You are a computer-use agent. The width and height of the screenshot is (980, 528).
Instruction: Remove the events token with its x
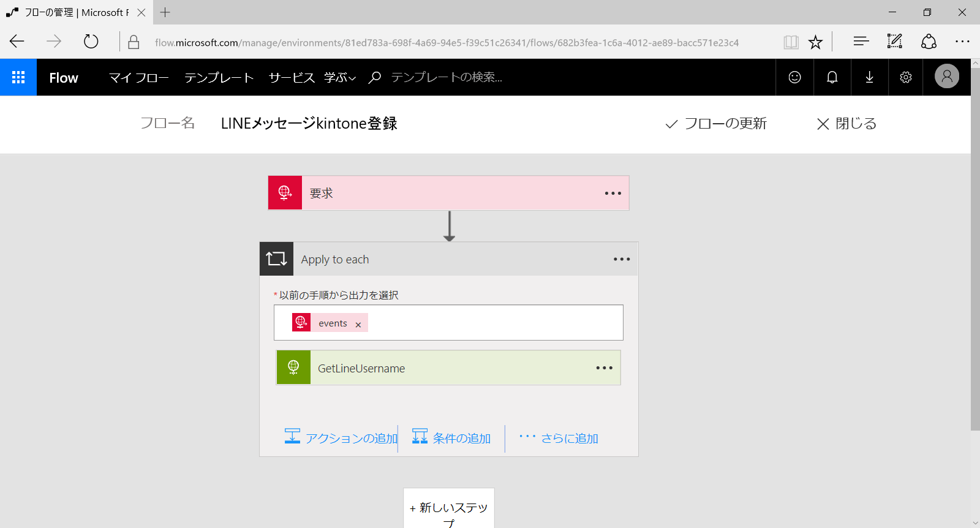coord(358,325)
